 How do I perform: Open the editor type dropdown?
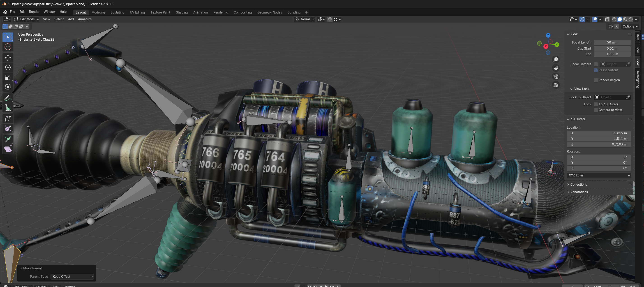click(7, 19)
